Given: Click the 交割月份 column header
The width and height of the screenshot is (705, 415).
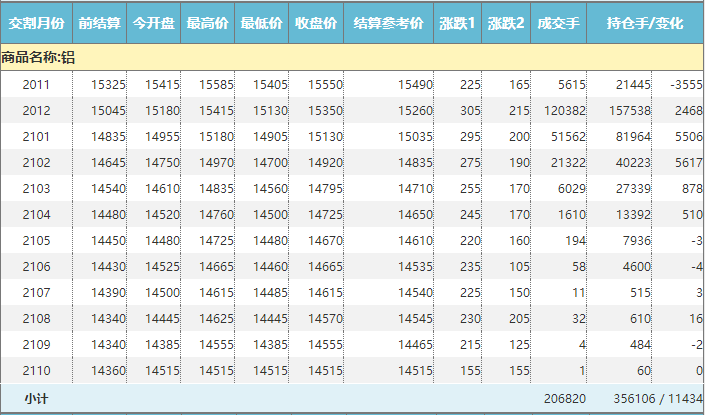Looking at the screenshot, I should tap(36, 22).
